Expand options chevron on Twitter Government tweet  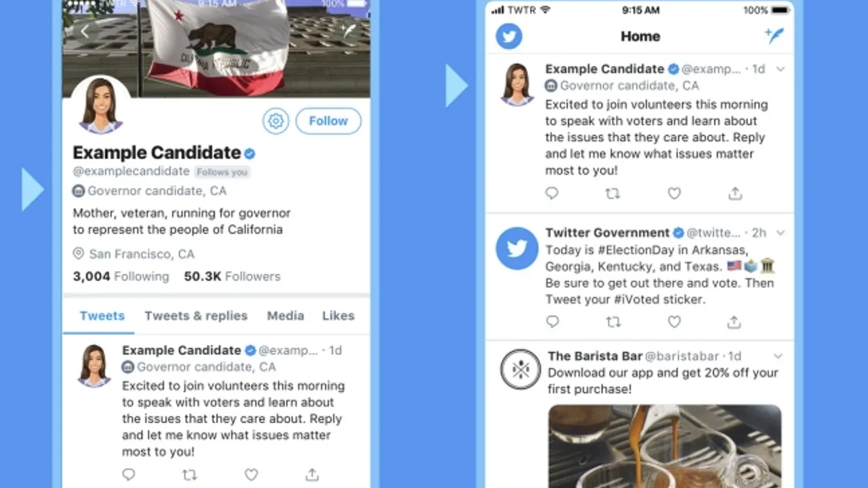point(780,233)
